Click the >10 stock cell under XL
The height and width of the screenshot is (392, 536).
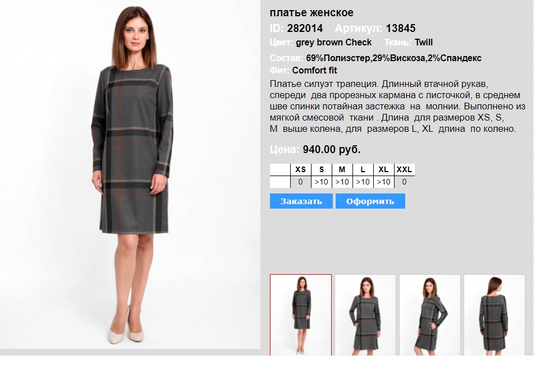coord(383,182)
